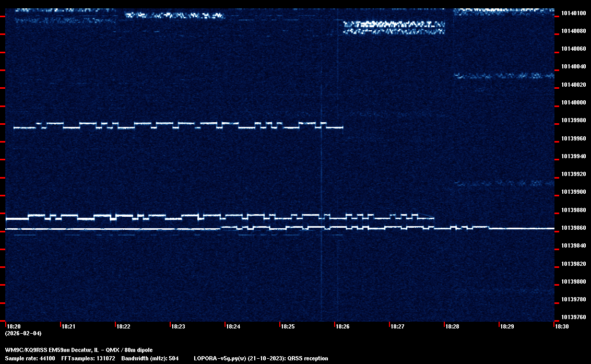The image size is (591, 364).
Task: Click the 10139800 frequency label
Action: (x=573, y=281)
